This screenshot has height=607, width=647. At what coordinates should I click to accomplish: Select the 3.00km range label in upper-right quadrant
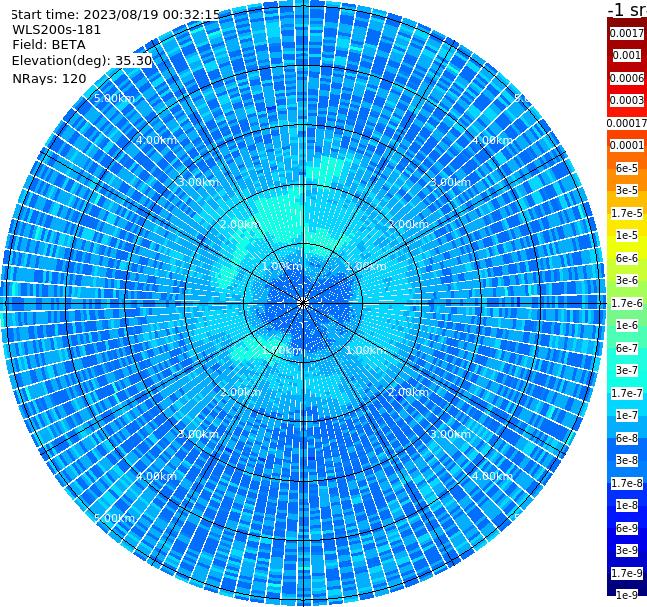tap(451, 182)
